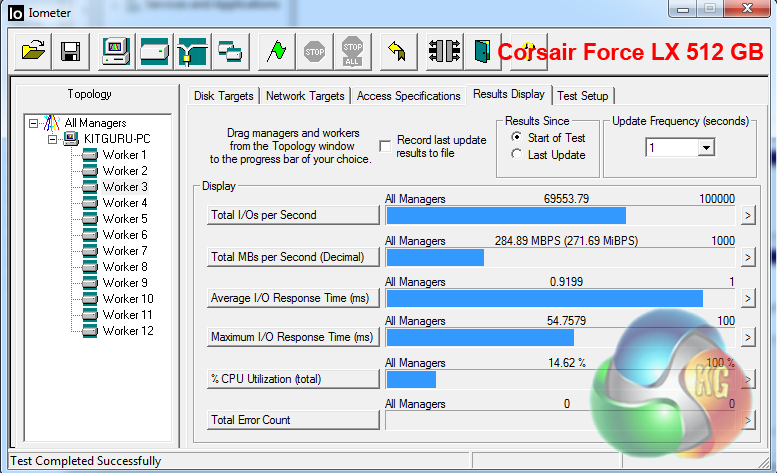Select KITGURU-PC manager icon
Screen dimensions: 777x473
[71, 139]
